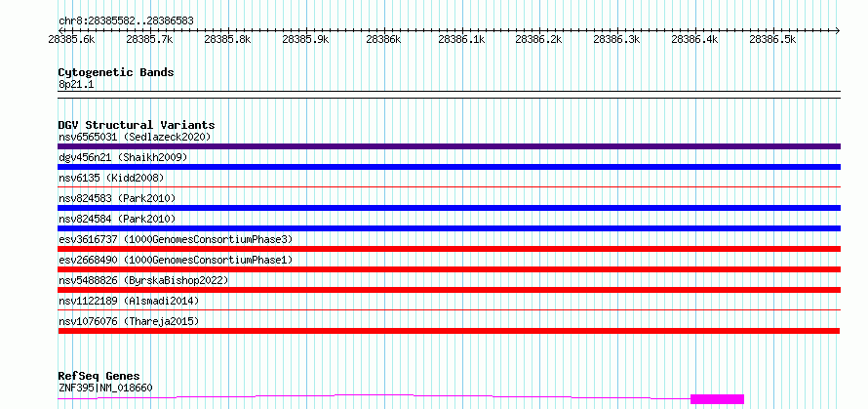Click the ZNF395|NM_018660 gene label
Screen dimensions: 868x409
click(105, 388)
